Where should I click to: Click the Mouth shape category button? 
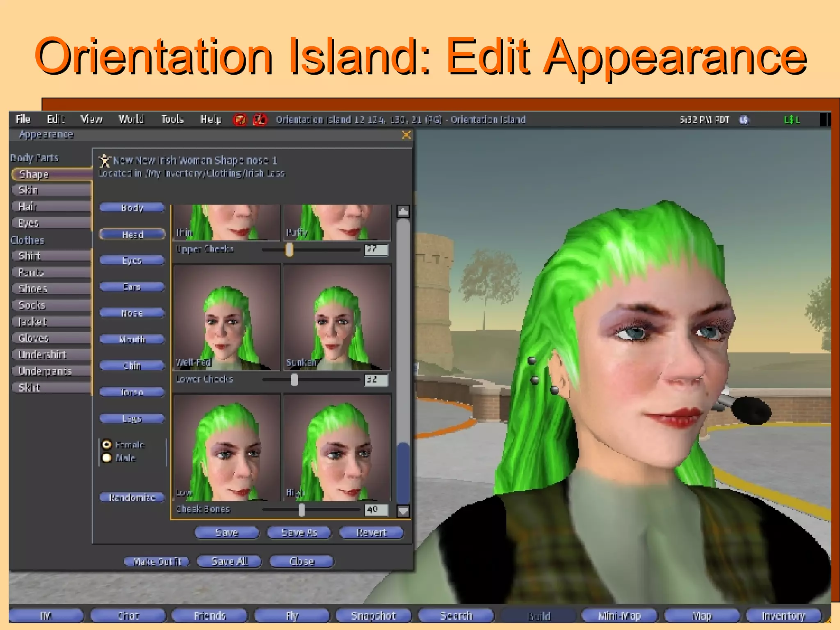coord(132,339)
